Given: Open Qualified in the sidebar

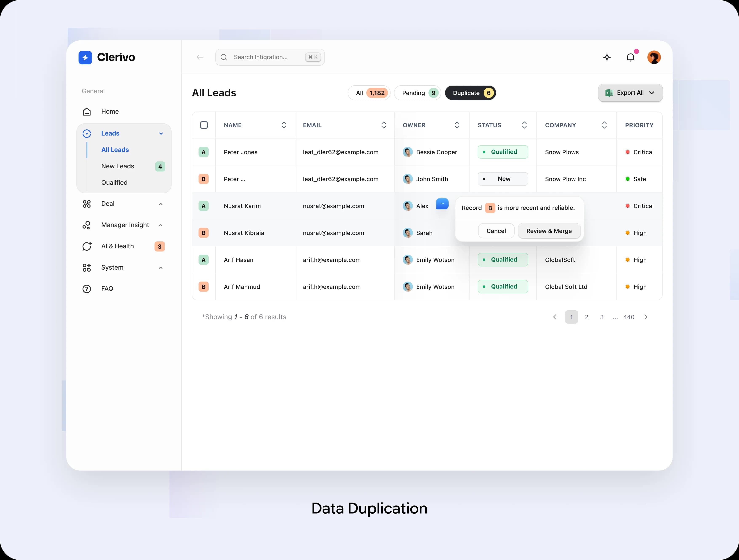Looking at the screenshot, I should click(x=114, y=183).
